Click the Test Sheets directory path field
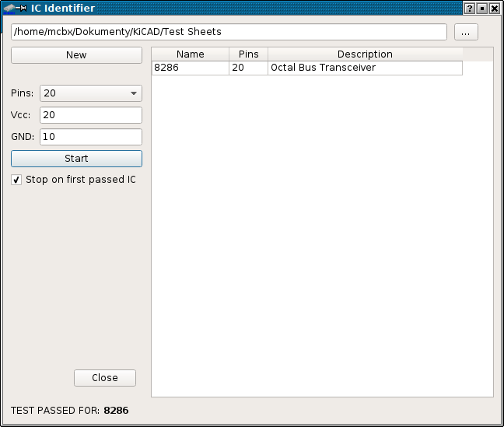The width and height of the screenshot is (504, 427). (x=229, y=32)
